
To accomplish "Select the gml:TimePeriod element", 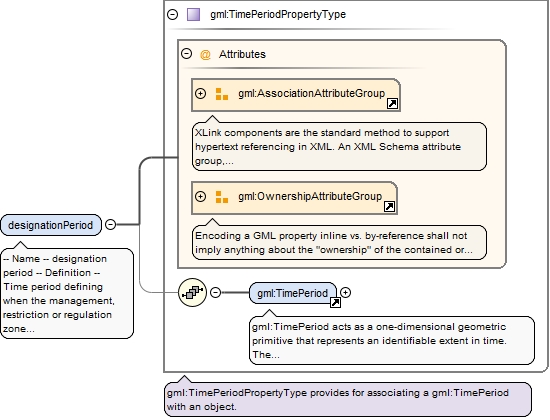I will [x=293, y=293].
